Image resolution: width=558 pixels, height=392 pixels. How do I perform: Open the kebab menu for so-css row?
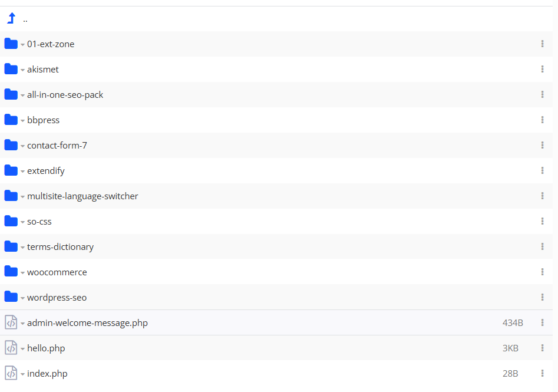(542, 221)
